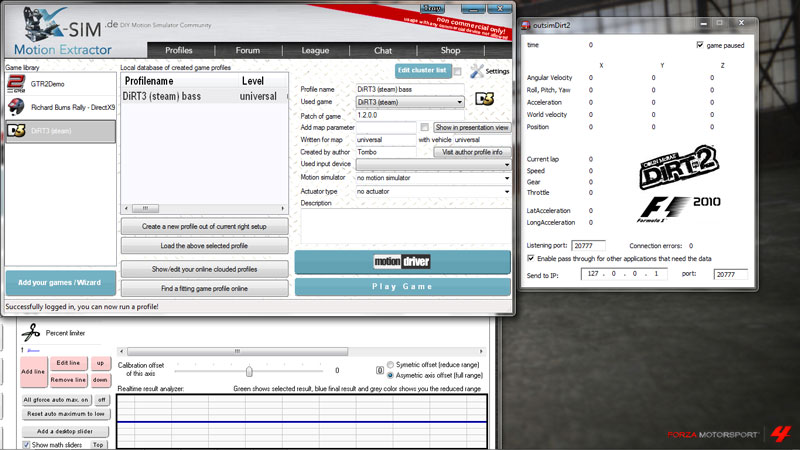The image size is (800, 450).
Task: Click the Calibration offset slider handle
Action: point(247,371)
